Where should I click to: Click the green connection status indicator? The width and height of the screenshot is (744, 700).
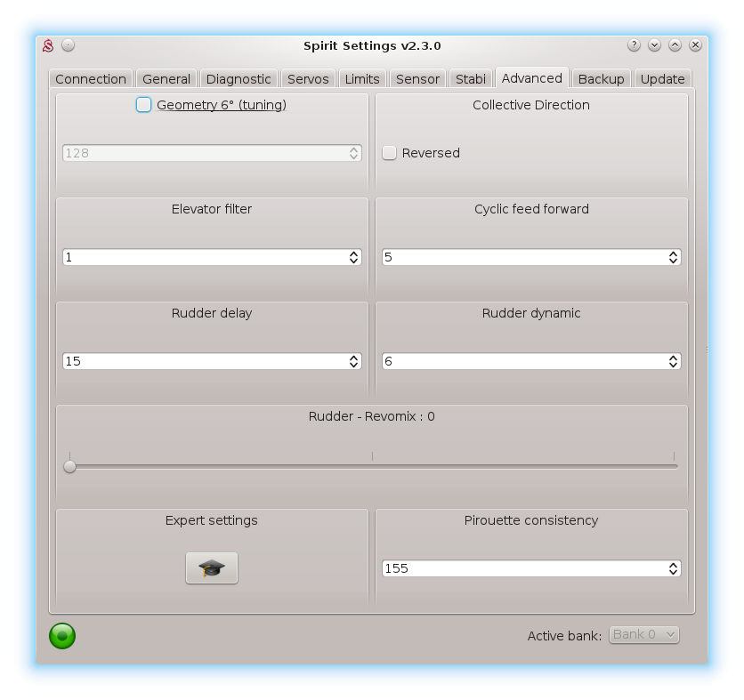(x=62, y=635)
